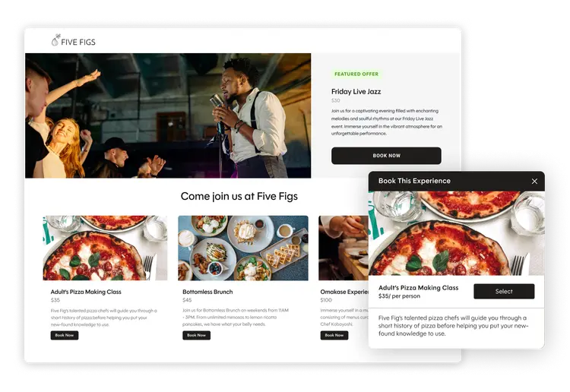The height and width of the screenshot is (392, 570).
Task: Click the Featured Offer green badge
Action: [x=356, y=74]
